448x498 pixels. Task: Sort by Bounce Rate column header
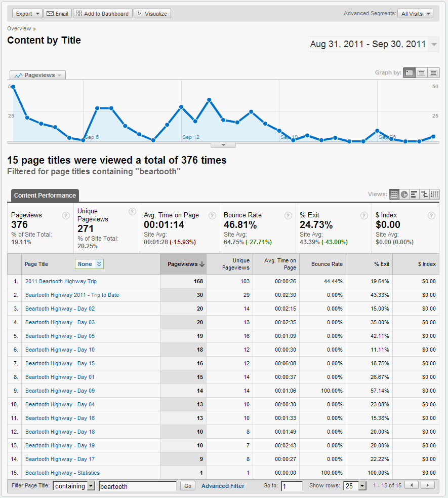point(323,264)
